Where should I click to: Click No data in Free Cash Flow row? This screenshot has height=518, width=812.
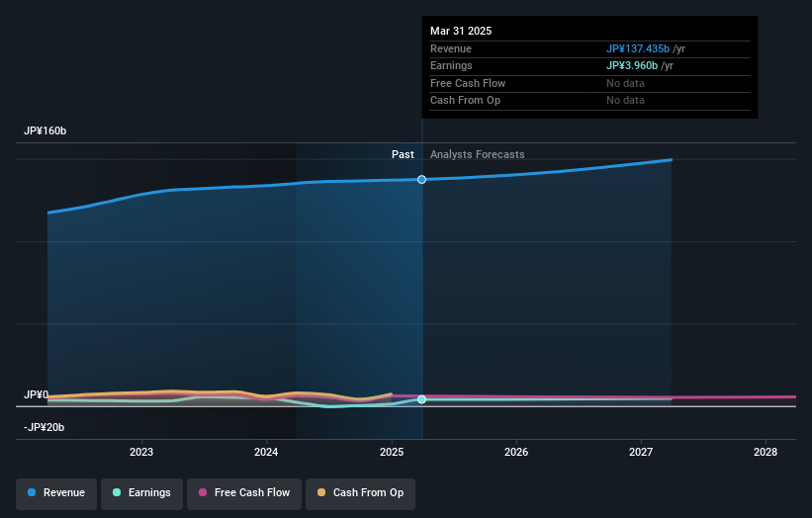pyautogui.click(x=626, y=83)
